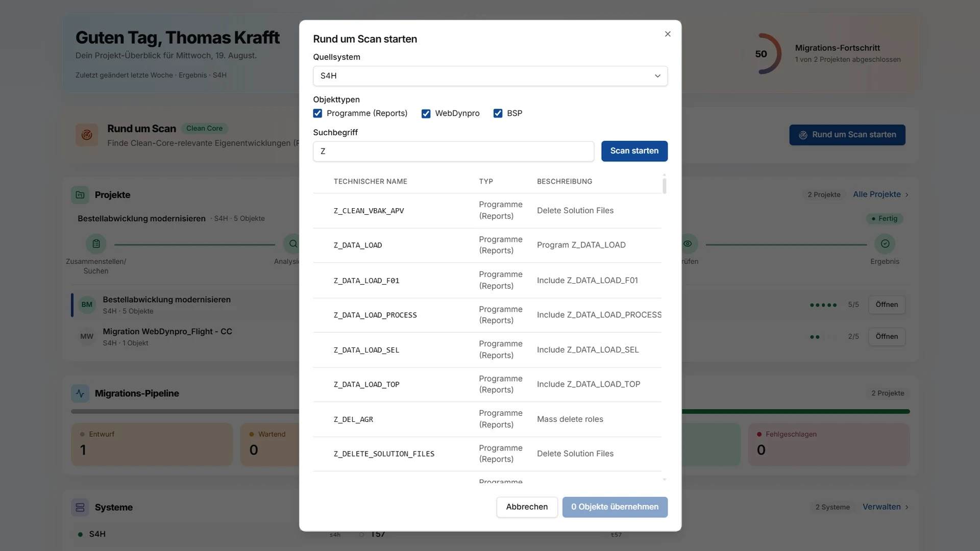Select row Z_DATA_LOAD_TOP
The width and height of the screenshot is (980, 551).
[x=487, y=385]
